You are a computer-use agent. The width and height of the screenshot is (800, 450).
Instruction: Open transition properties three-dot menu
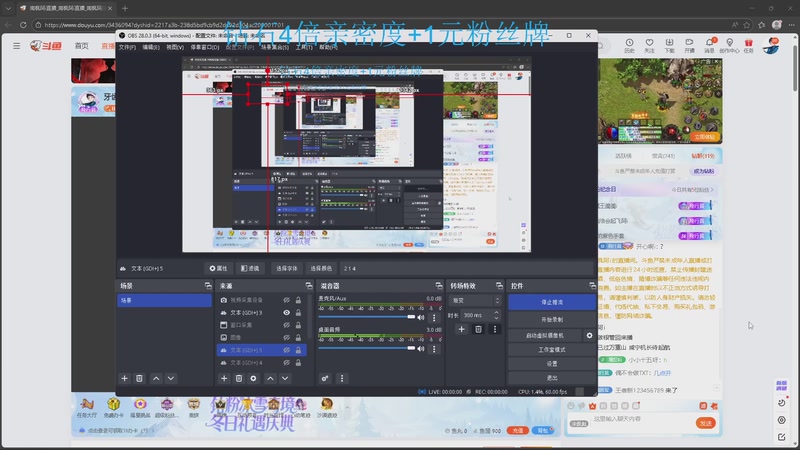coord(494,329)
